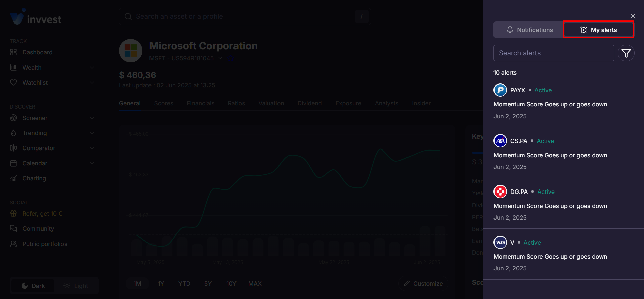644x299 pixels.
Task: Select the Dividend tab
Action: tap(309, 103)
